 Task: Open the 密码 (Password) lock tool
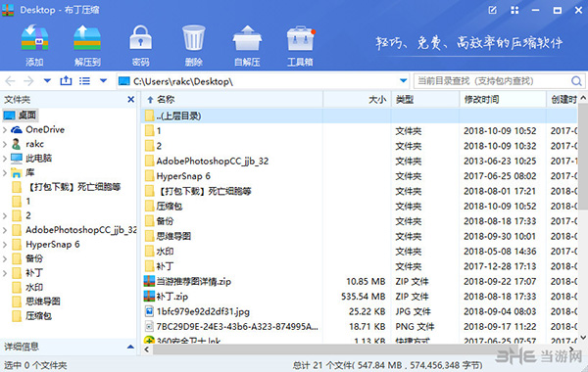140,38
